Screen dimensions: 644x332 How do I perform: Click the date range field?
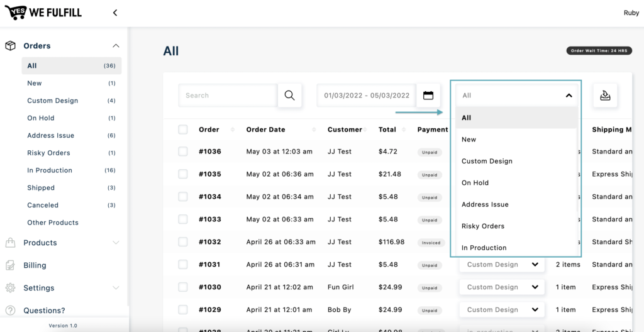click(367, 96)
